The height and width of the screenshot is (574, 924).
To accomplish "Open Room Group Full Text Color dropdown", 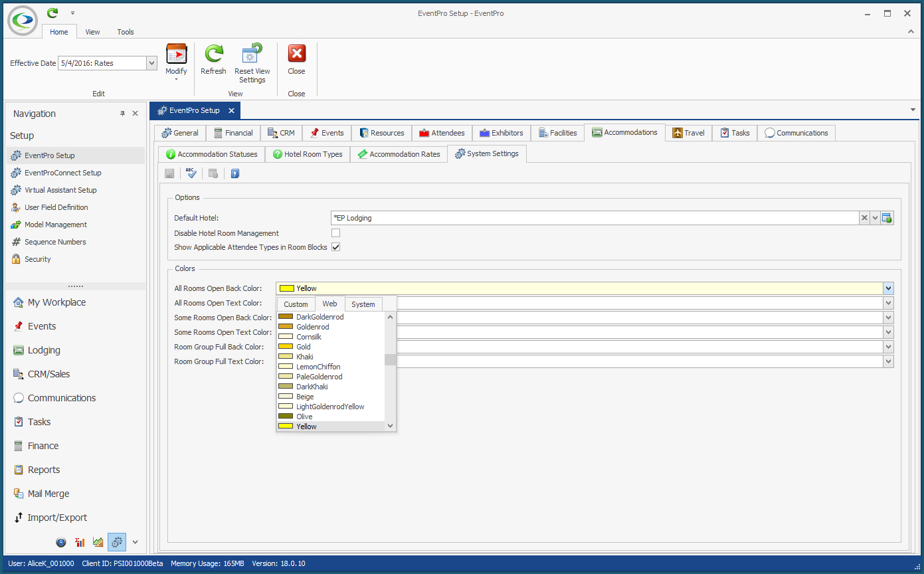I will pyautogui.click(x=888, y=361).
